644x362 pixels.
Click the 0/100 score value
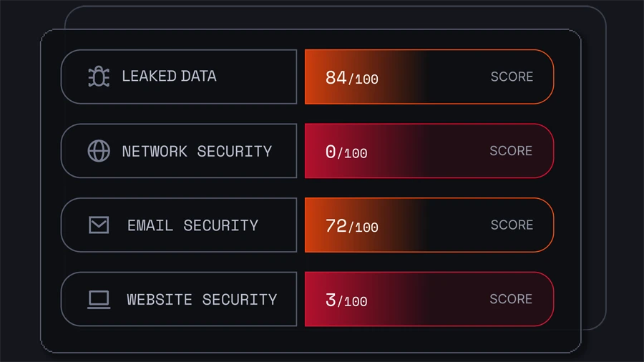pos(346,152)
